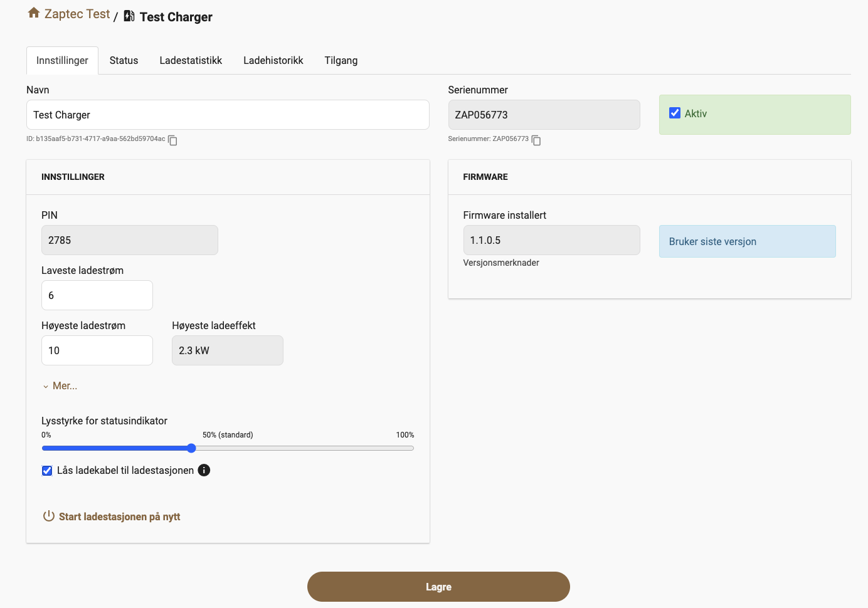868x608 pixels.
Task: Open the Innstillinger tab
Action: coord(62,61)
